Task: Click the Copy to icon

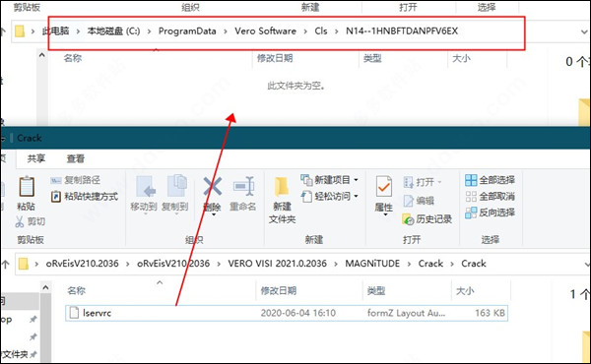Action: click(177, 185)
